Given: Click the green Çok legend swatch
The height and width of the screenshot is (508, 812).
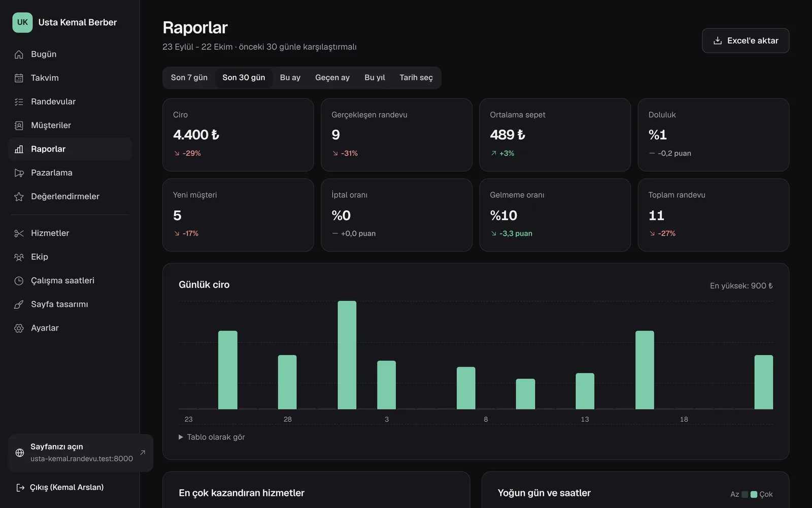Looking at the screenshot, I should [x=754, y=494].
